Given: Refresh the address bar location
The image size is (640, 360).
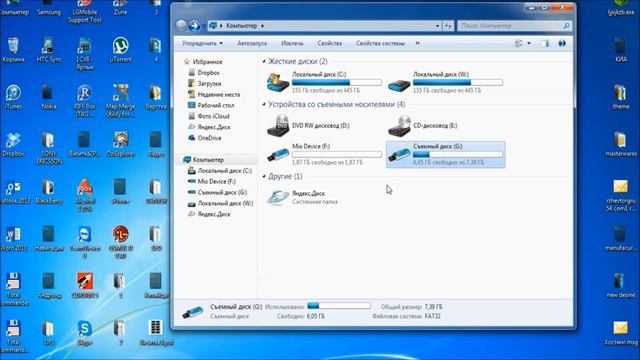Looking at the screenshot, I should [x=448, y=26].
